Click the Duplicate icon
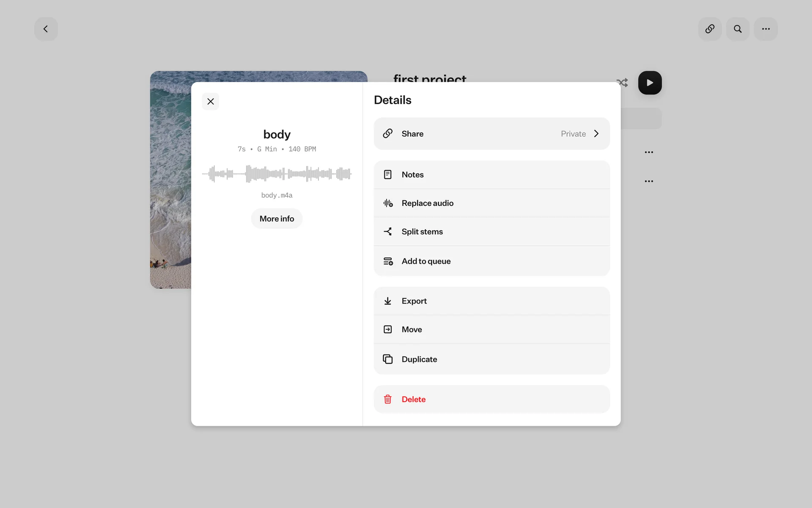The image size is (812, 508). tap(388, 359)
